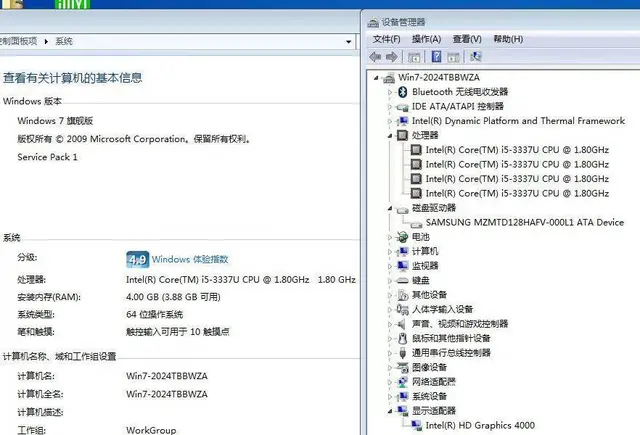Click the Forward arrow in Device Manager toolbar
This screenshot has width=640, height=435.
tap(391, 57)
